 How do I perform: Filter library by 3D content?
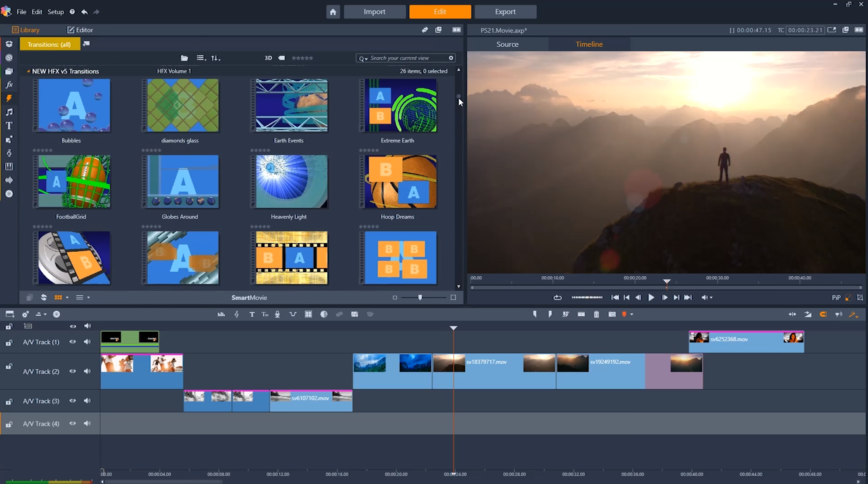click(x=268, y=58)
